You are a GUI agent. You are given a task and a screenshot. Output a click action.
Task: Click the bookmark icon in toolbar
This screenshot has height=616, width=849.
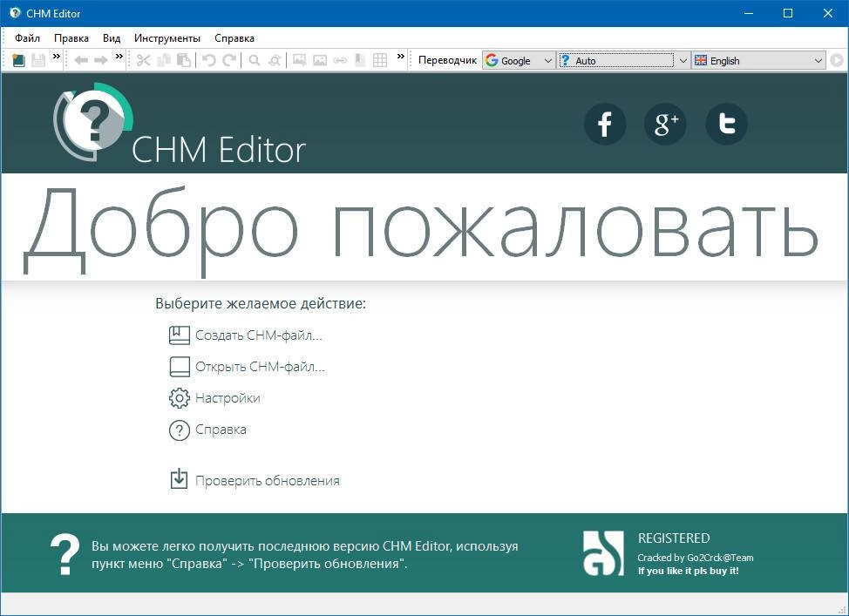click(x=360, y=60)
